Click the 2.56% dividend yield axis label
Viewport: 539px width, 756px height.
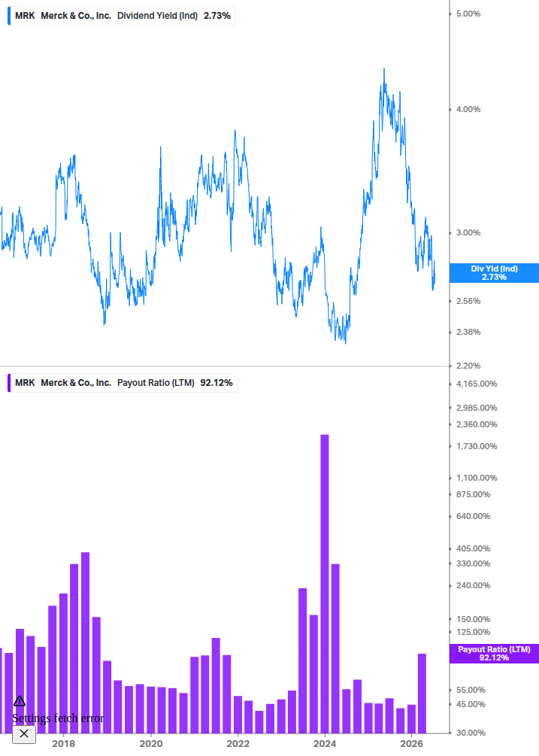(x=468, y=301)
